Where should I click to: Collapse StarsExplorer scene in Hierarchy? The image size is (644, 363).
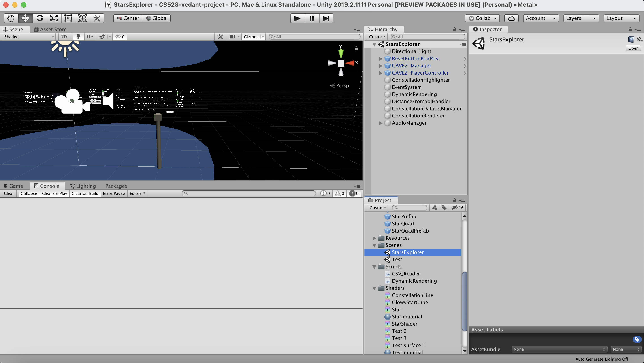(374, 45)
